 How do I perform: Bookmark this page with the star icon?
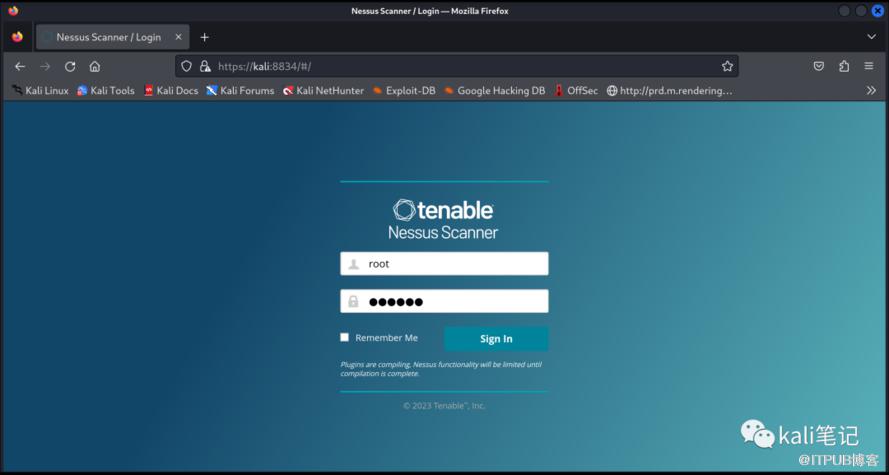tap(727, 66)
